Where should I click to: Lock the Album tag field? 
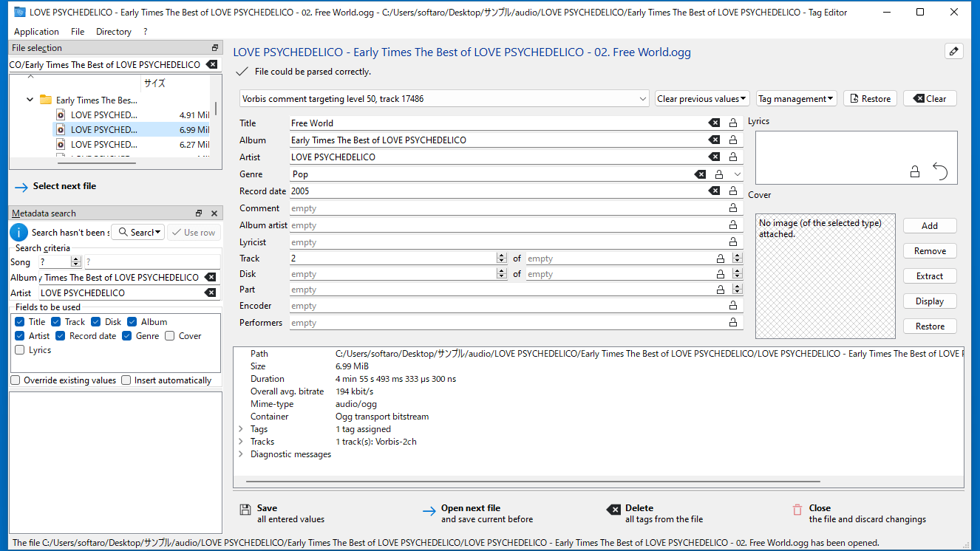tap(733, 140)
